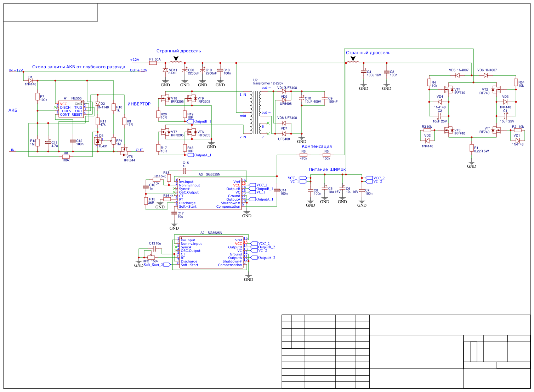
Task: Click the VD11 6A10 diode
Action: tap(165, 70)
